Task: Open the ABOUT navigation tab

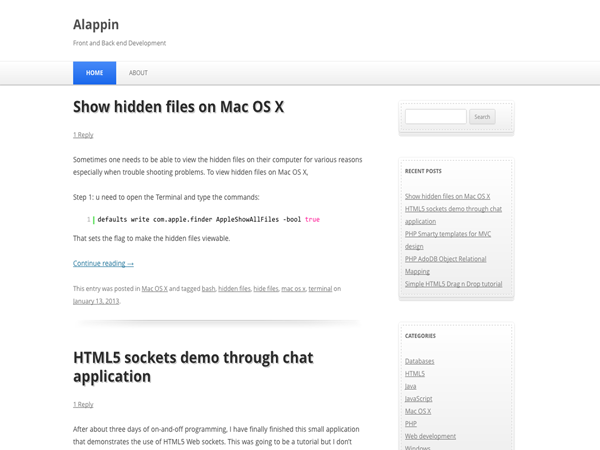Action: pos(138,73)
